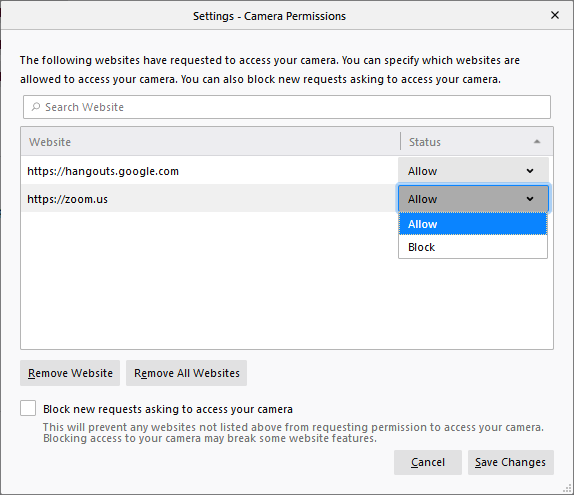This screenshot has width=574, height=495.
Task: Click Save Changes button
Action: tap(510, 462)
